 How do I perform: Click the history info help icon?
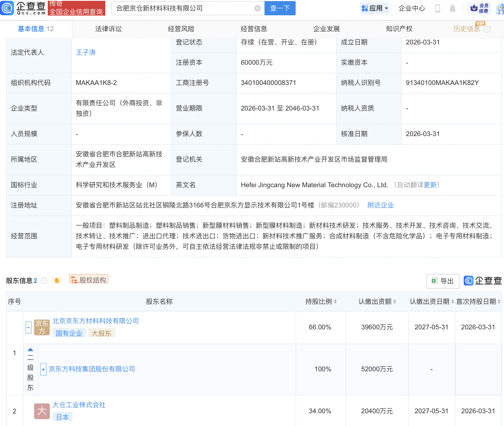487,29
